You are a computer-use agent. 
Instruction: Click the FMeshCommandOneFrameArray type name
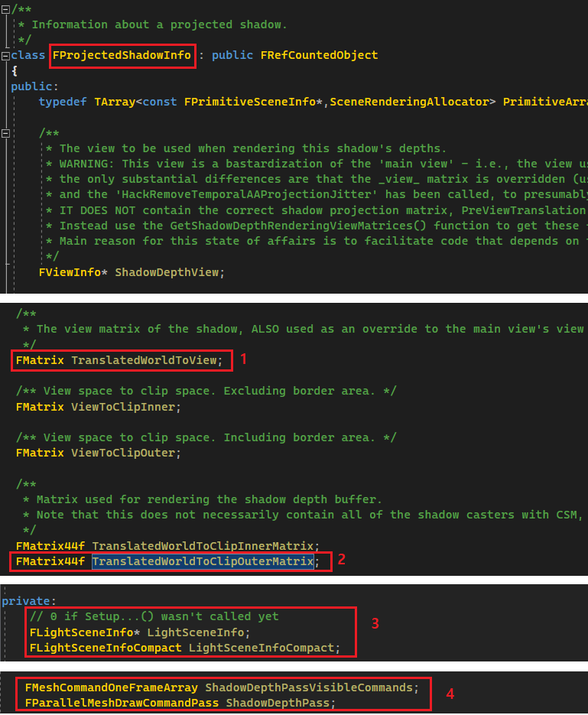[x=111, y=687]
